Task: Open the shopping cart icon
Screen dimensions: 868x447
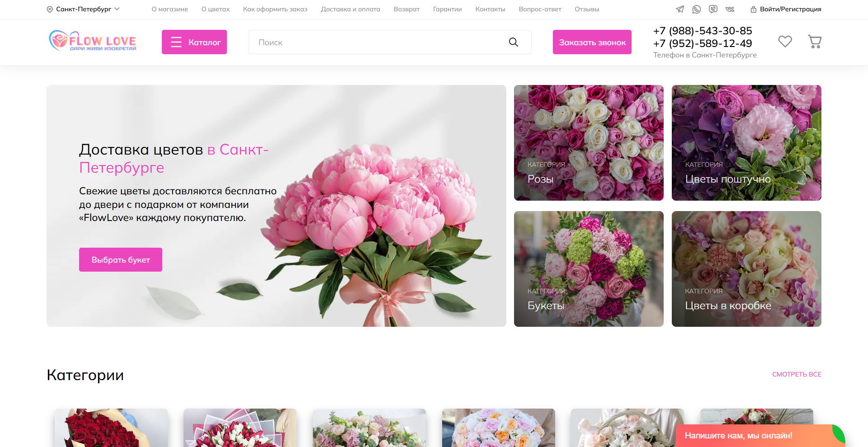Action: [x=815, y=42]
